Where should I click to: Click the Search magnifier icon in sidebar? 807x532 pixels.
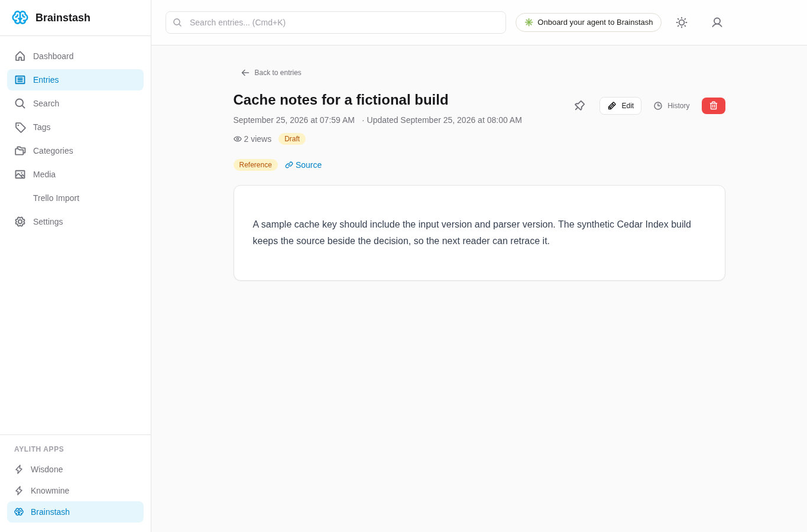tap(20, 103)
